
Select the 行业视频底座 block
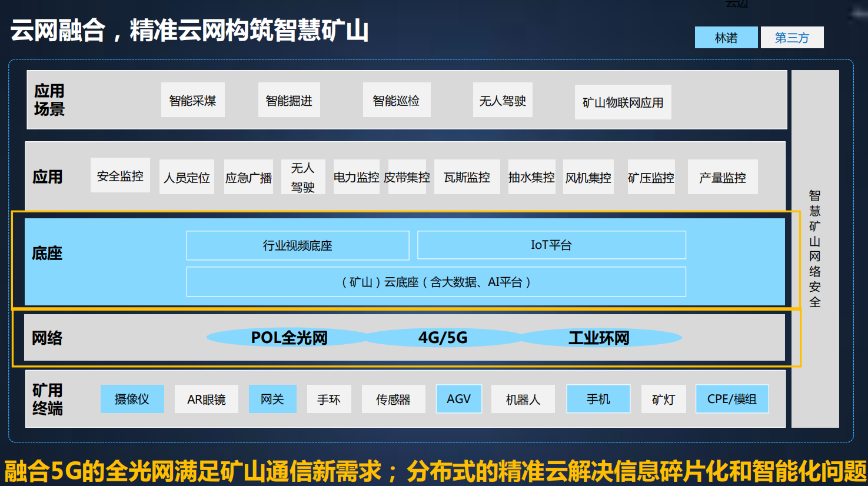tap(298, 245)
